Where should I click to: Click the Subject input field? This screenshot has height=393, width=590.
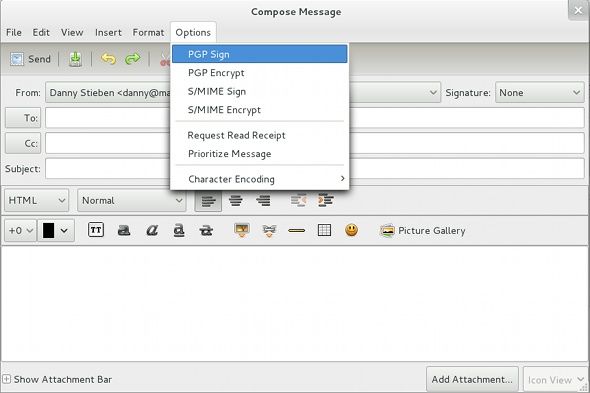315,168
